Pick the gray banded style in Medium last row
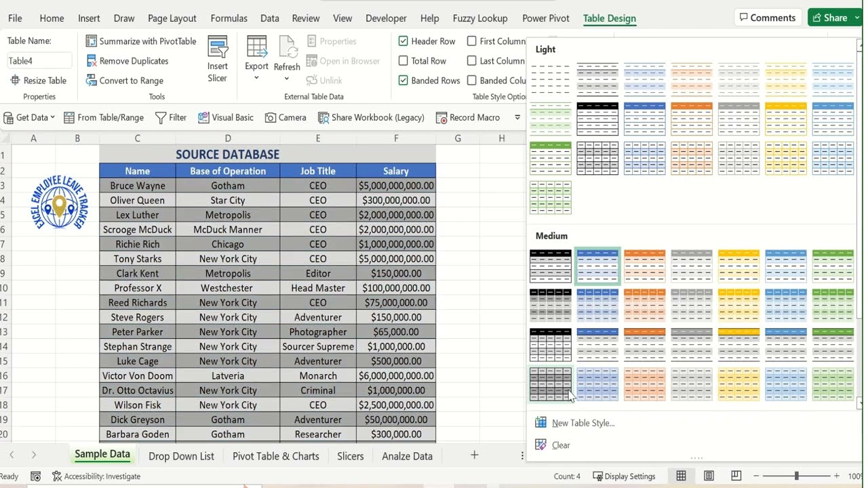Screen dimensions: 868x488 551,384
